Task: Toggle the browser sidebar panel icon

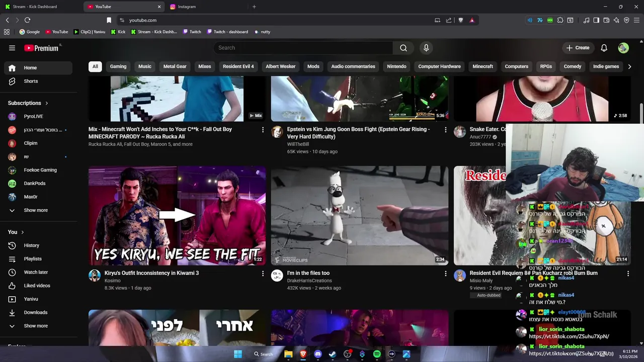Action: [x=596, y=20]
